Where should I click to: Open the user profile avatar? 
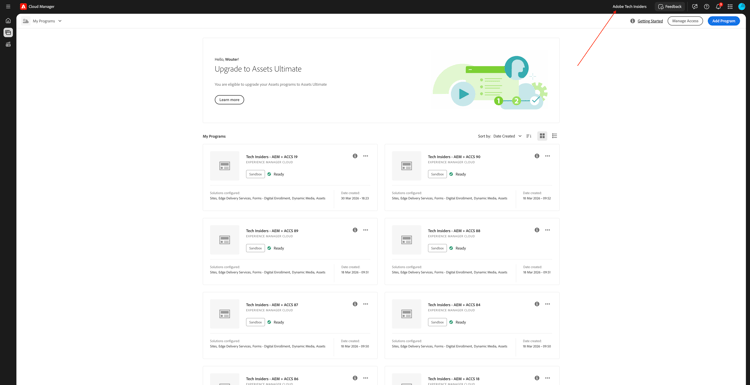point(742,7)
